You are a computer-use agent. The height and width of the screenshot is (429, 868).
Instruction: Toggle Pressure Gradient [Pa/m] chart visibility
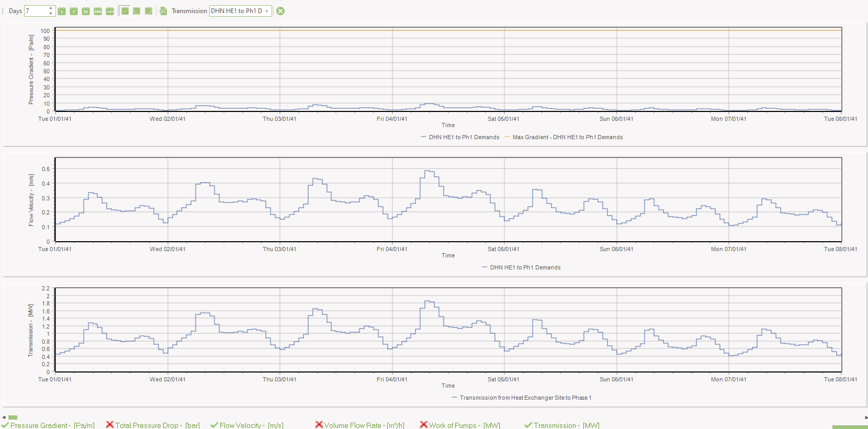(x=48, y=425)
